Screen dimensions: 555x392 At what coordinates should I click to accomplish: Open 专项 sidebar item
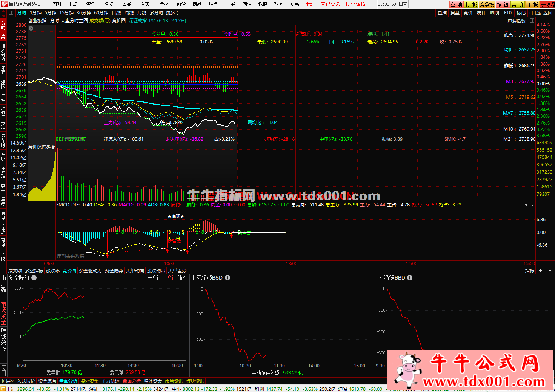point(3,125)
